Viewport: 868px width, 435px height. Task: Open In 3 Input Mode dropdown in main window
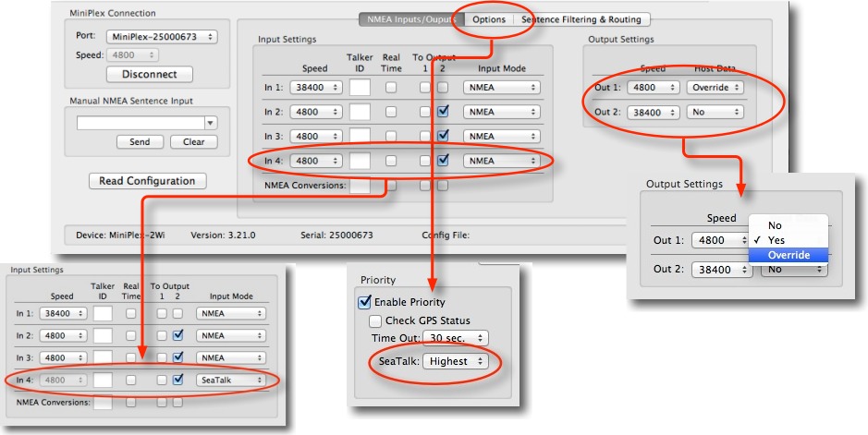pyautogui.click(x=502, y=136)
